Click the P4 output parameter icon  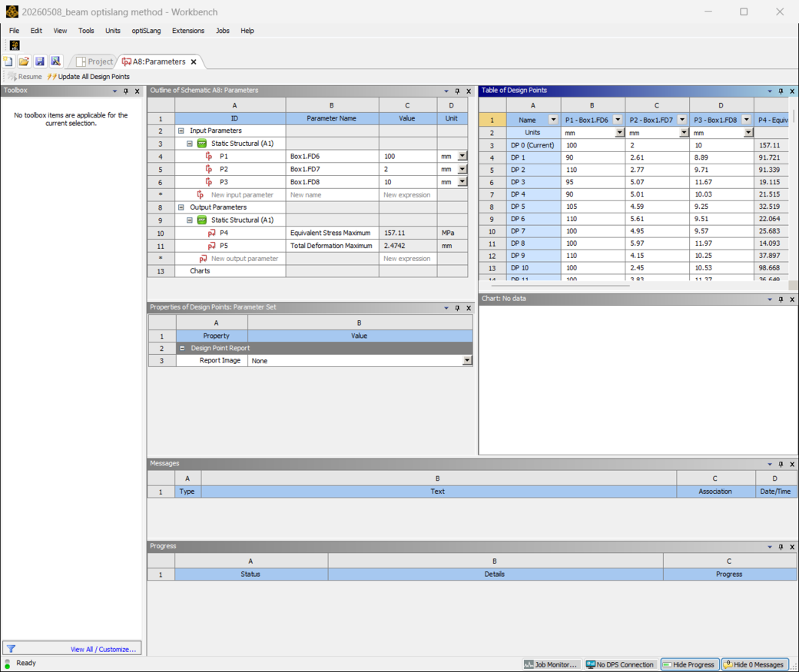pos(211,233)
